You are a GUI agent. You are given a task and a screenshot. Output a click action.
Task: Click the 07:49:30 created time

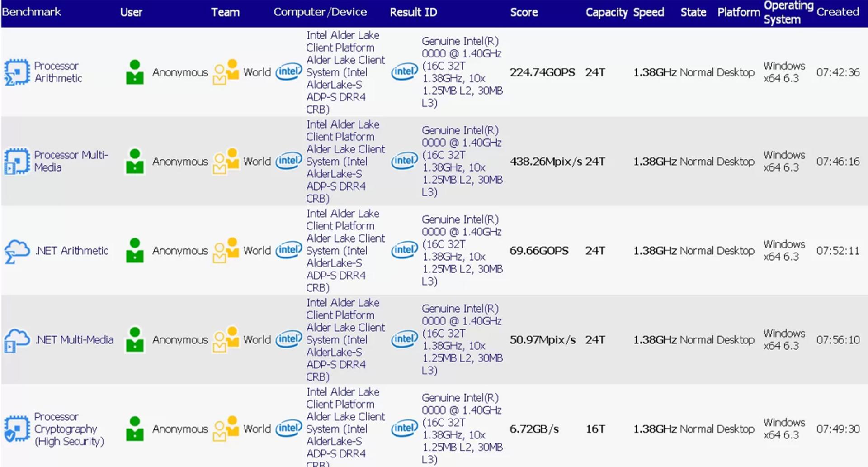[x=838, y=429]
